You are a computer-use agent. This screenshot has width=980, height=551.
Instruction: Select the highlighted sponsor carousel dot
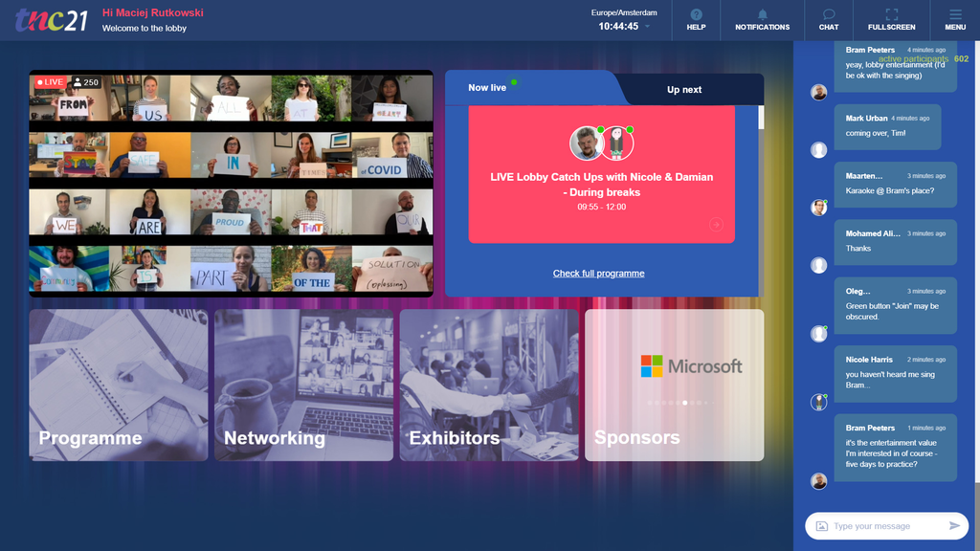tap(685, 403)
